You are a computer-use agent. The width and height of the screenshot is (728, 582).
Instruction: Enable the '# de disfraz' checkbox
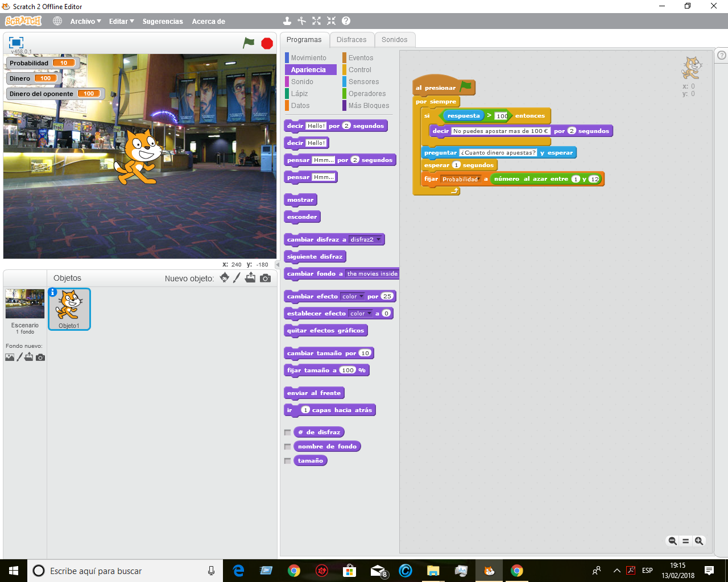pos(288,432)
